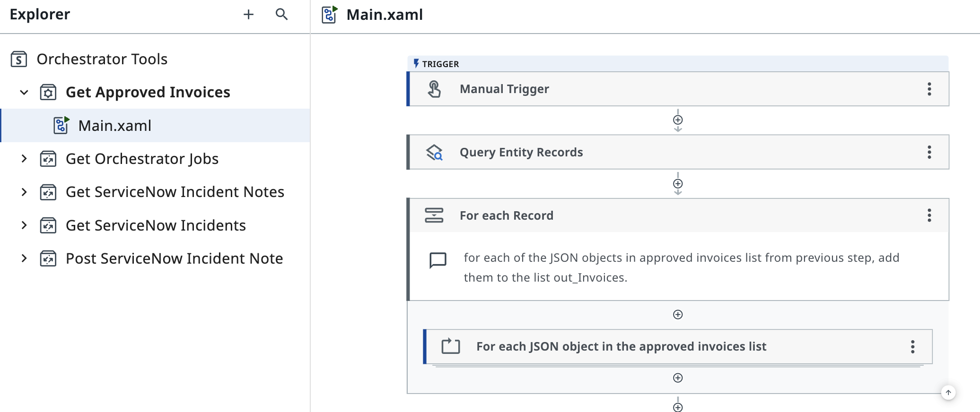The height and width of the screenshot is (412, 980).
Task: Select Main.xaml in the Explorer tree
Action: 155,126
